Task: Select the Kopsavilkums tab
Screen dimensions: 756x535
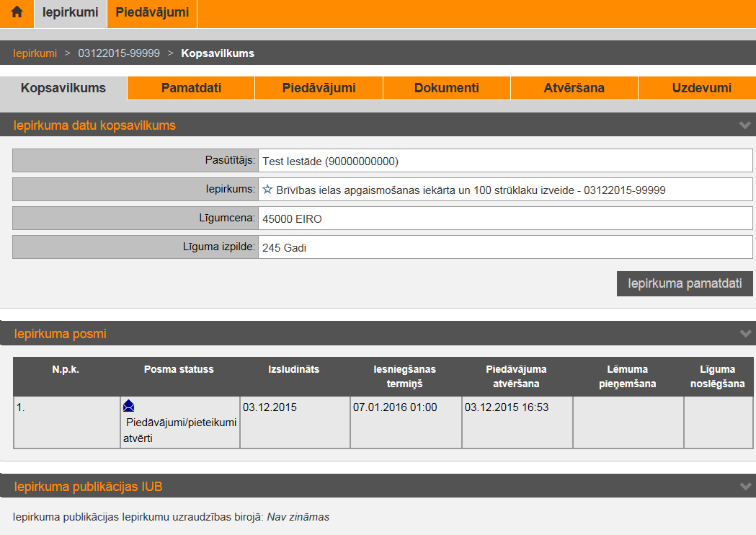Action: (x=63, y=89)
